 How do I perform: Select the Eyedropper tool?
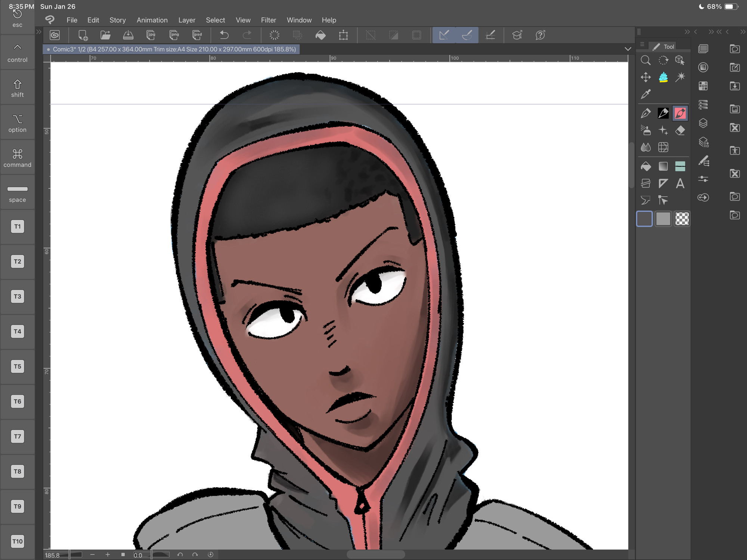pos(645,94)
